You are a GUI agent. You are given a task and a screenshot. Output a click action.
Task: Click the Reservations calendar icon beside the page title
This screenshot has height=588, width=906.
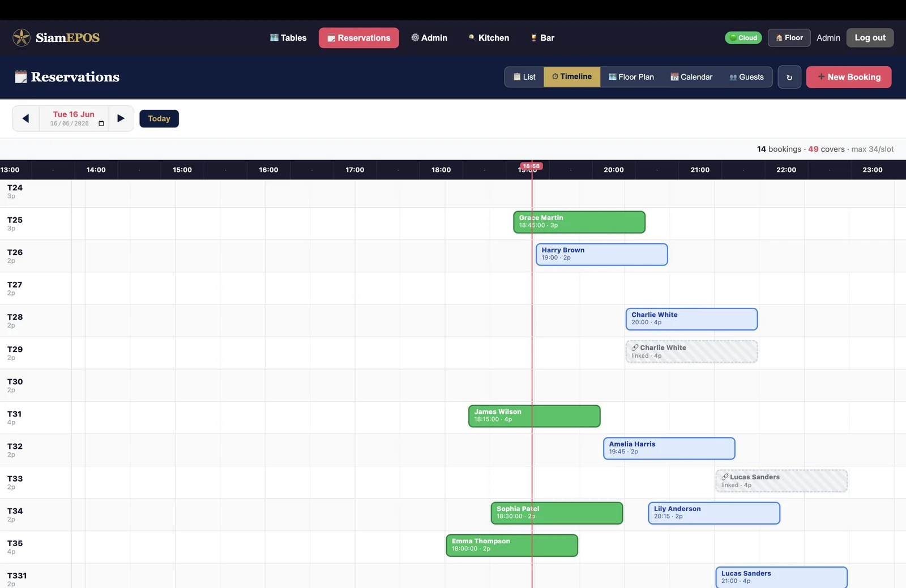point(21,77)
